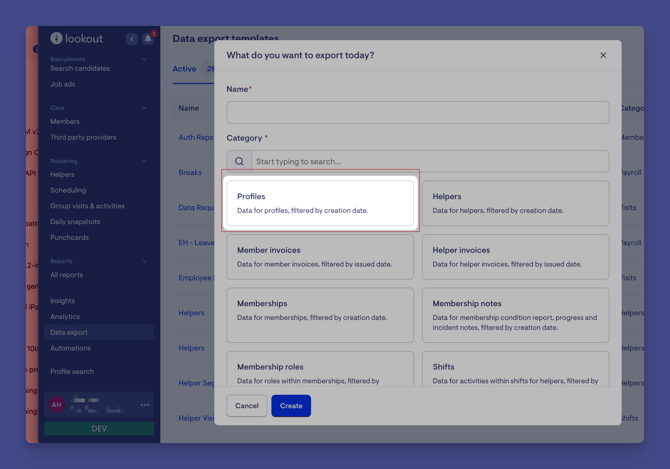The height and width of the screenshot is (469, 670).
Task: Select the Member invoices category card
Action: click(x=320, y=257)
